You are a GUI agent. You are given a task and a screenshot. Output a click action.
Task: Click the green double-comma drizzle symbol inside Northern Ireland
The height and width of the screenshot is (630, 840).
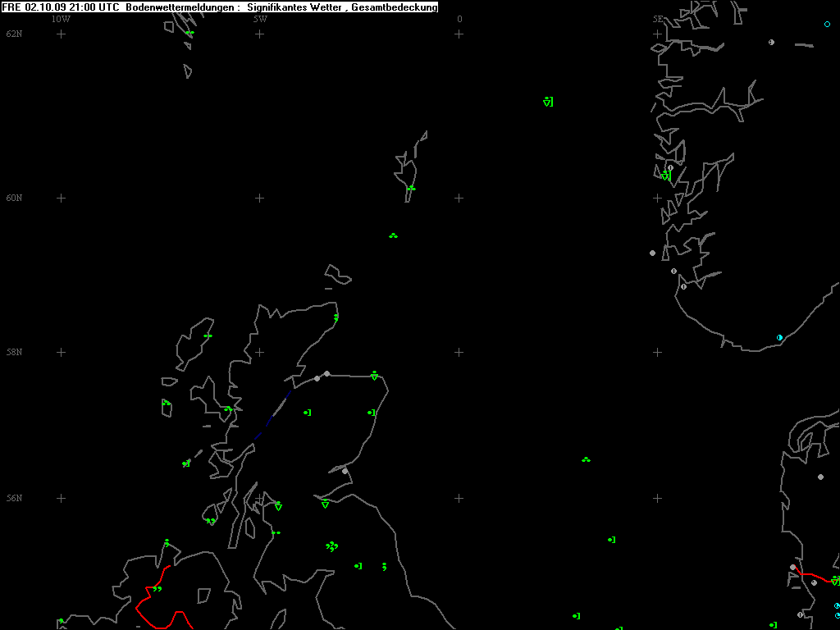point(157,589)
